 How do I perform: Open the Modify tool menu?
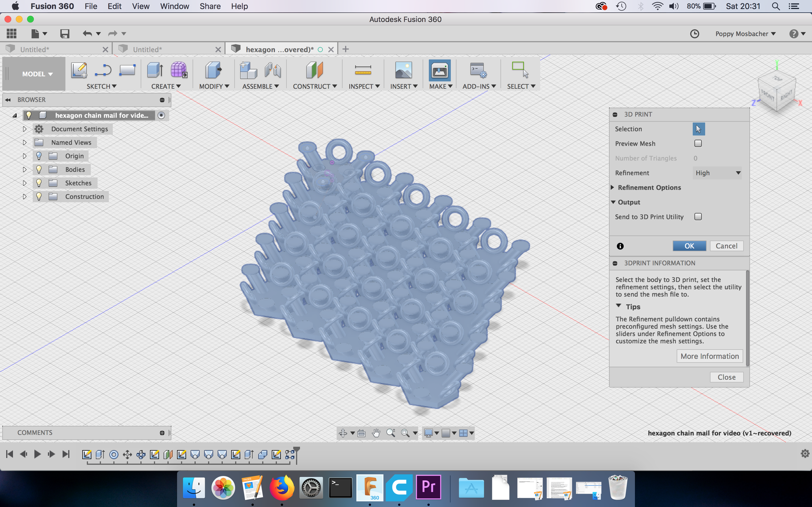pos(213,86)
